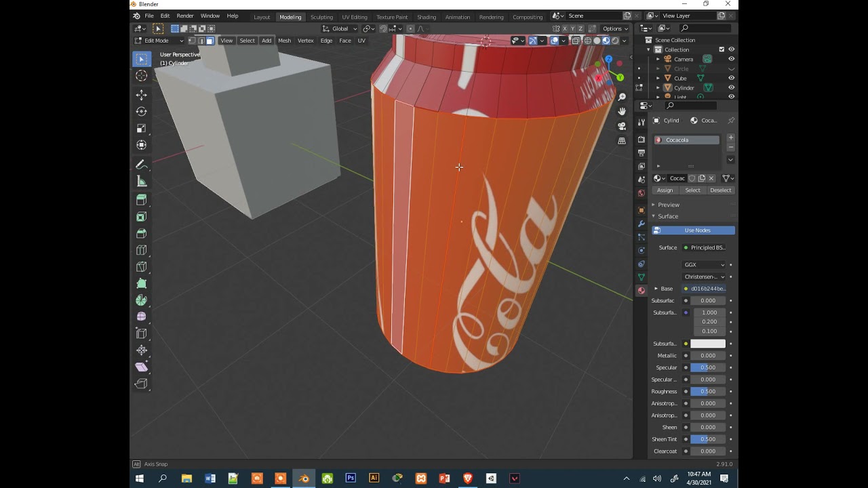Open the GGX distribution dropdown
This screenshot has height=488, width=868.
[704, 265]
